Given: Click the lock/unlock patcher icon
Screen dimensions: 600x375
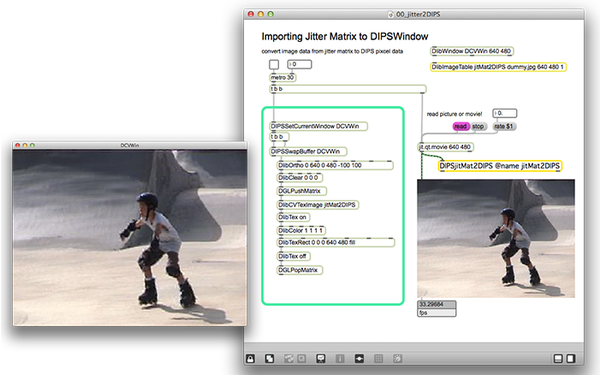Looking at the screenshot, I should tap(250, 359).
